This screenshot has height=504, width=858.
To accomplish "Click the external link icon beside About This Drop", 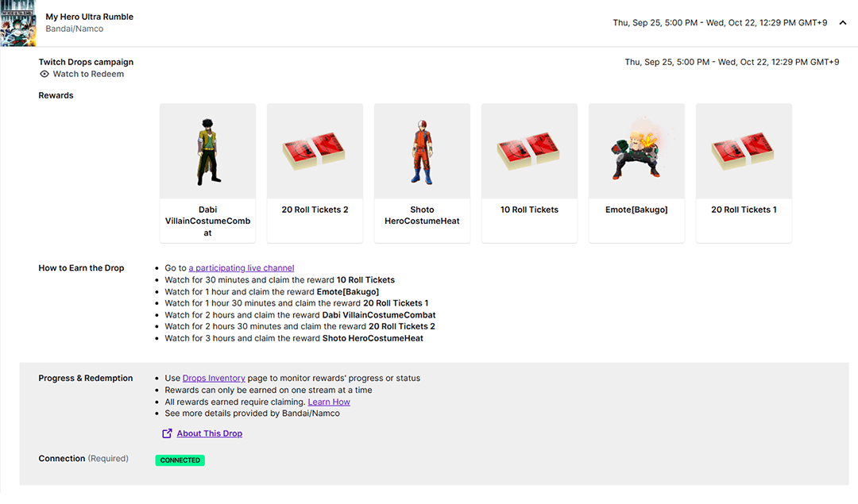I will (167, 433).
